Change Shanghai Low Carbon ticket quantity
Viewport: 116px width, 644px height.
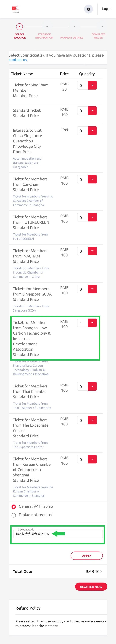92,323
